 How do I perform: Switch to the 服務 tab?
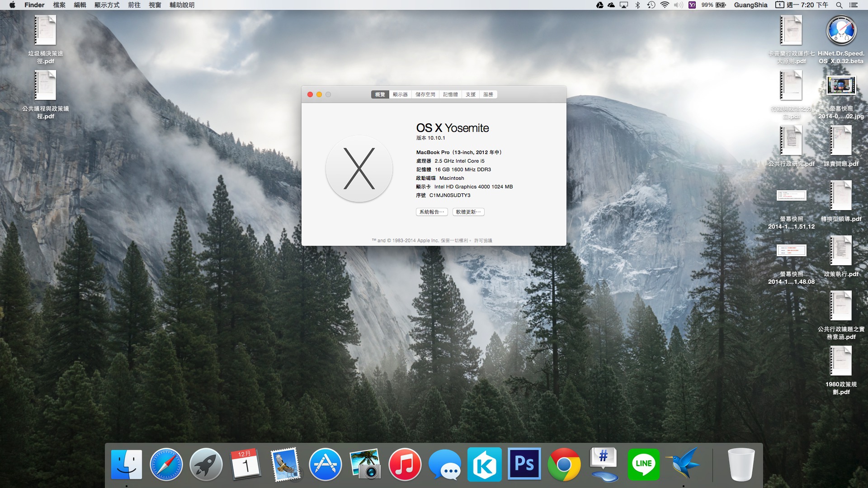point(488,94)
